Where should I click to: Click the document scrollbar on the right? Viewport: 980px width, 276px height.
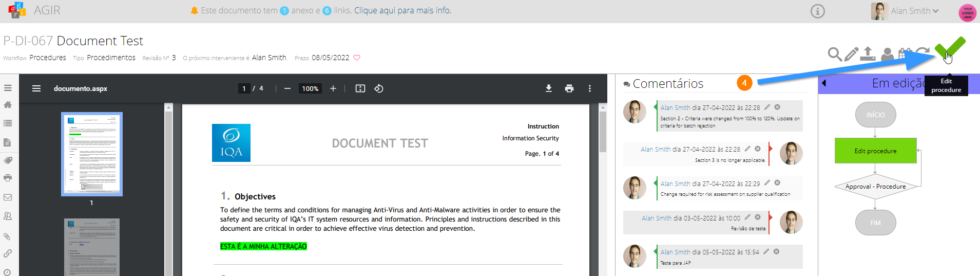[603, 132]
